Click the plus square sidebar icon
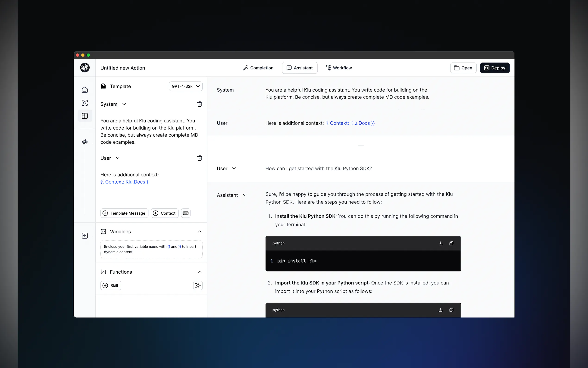Image resolution: width=588 pixels, height=368 pixels. point(84,236)
